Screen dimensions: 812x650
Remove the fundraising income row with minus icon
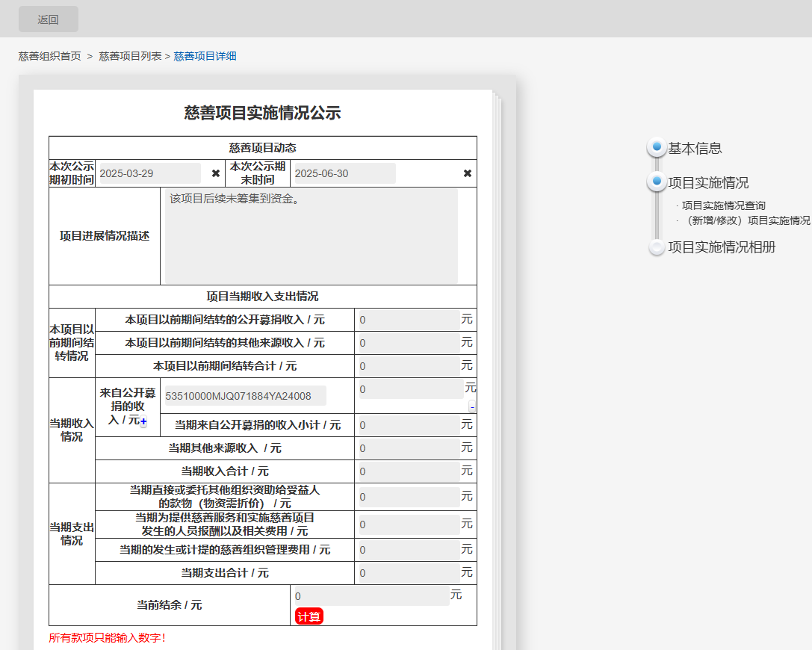pos(472,406)
